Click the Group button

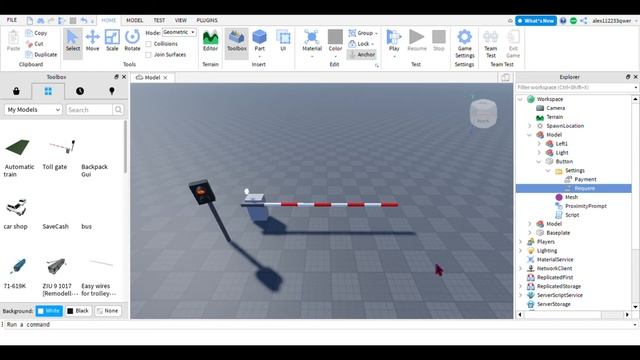[x=363, y=33]
